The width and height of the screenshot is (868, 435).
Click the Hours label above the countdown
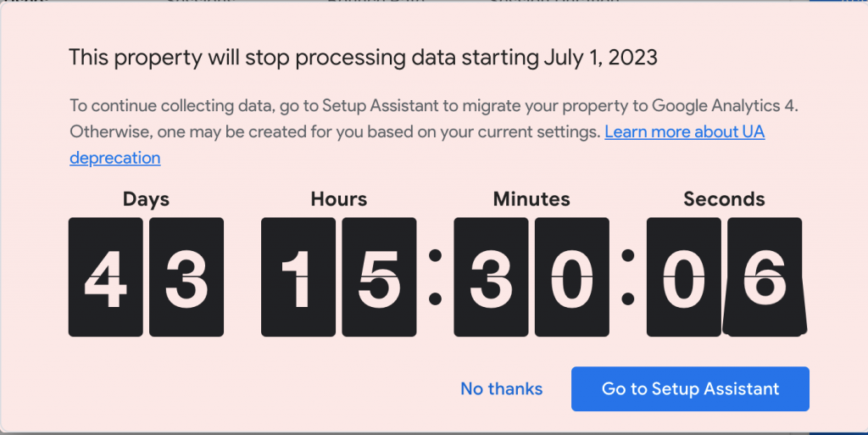[x=339, y=199]
